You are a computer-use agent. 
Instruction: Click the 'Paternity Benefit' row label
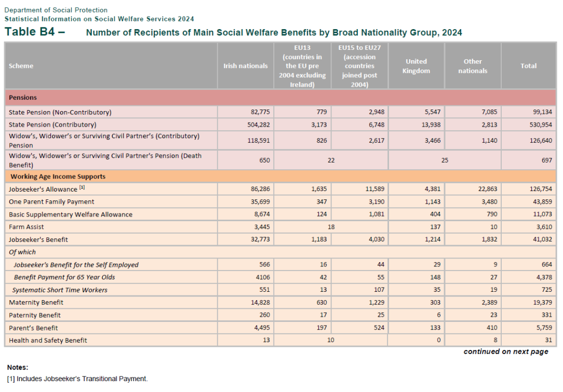(x=34, y=315)
